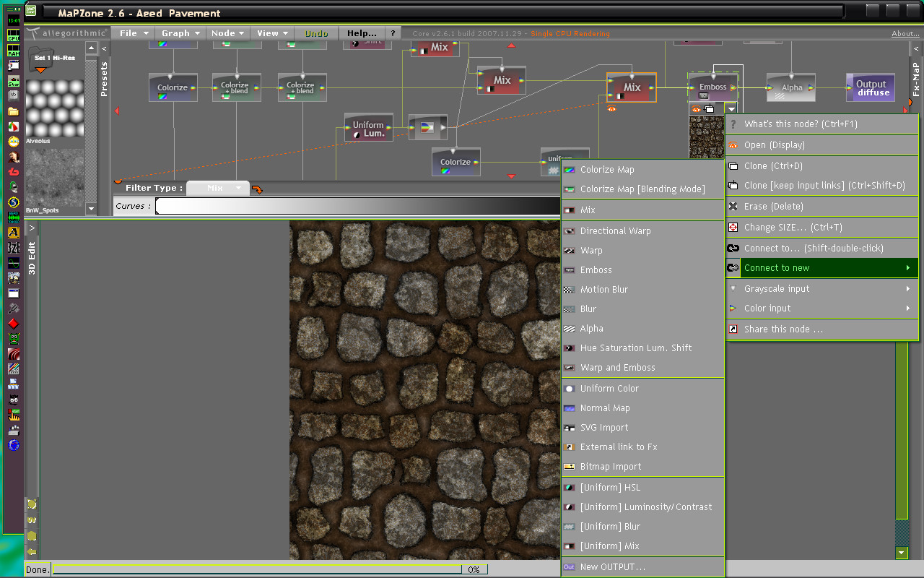Click the Colorize Map [Blending Mode] icon
The width and height of the screenshot is (924, 578).
coord(570,189)
